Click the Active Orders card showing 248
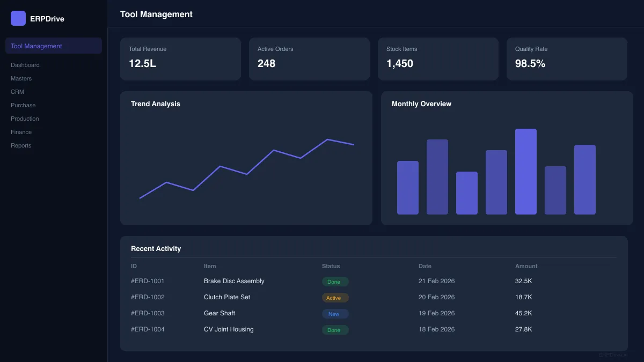The image size is (644, 362). point(309,59)
